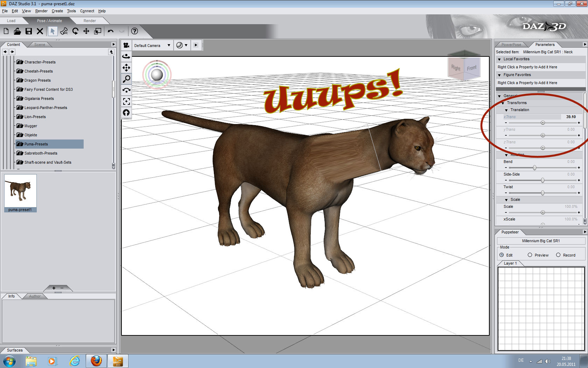Click the Front face of the view cube

[x=472, y=68]
